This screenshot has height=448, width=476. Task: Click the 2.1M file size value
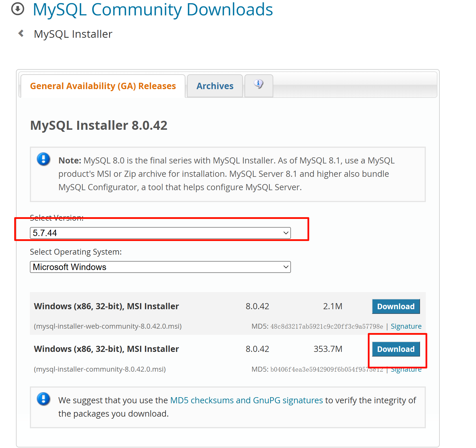tap(333, 306)
